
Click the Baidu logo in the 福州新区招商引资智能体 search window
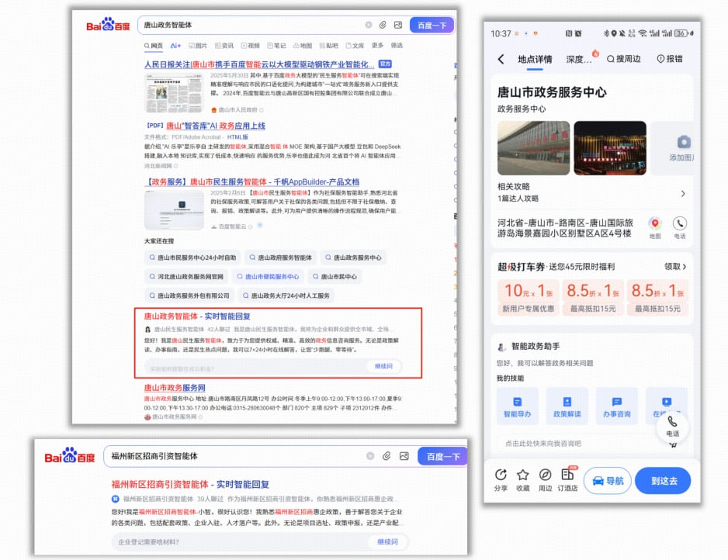[69, 456]
